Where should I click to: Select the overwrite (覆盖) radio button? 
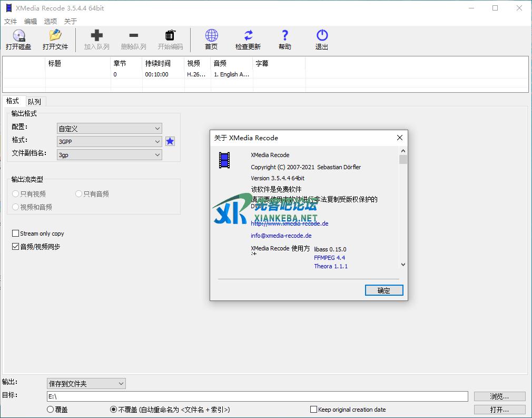point(51,410)
